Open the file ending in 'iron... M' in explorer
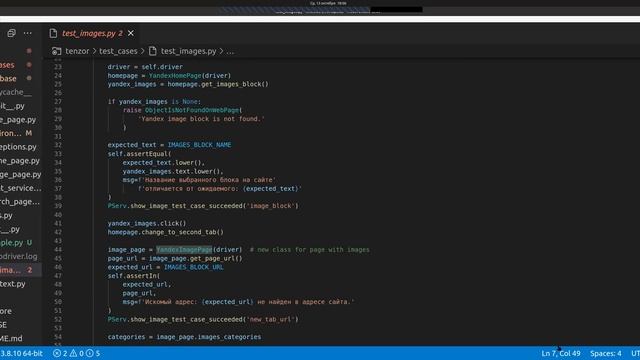 (16, 133)
